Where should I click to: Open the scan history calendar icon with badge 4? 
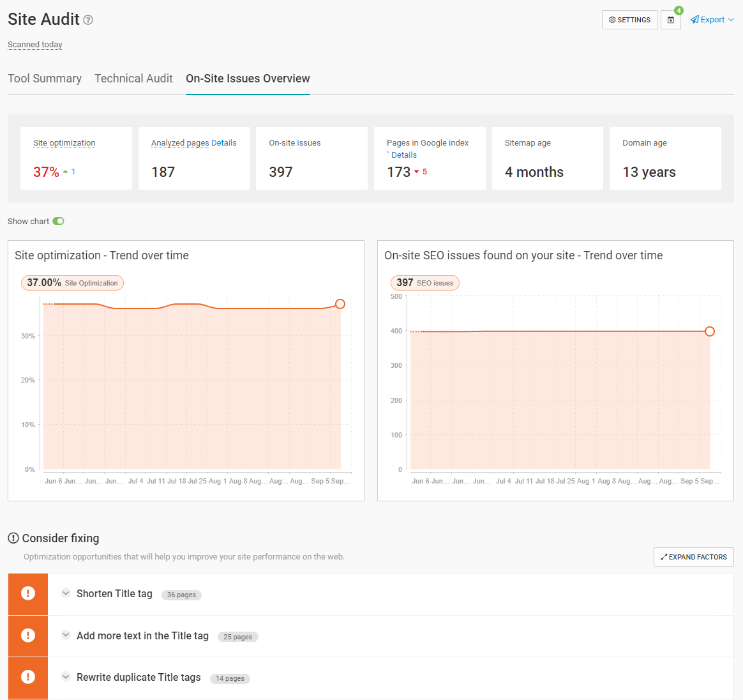click(x=670, y=20)
